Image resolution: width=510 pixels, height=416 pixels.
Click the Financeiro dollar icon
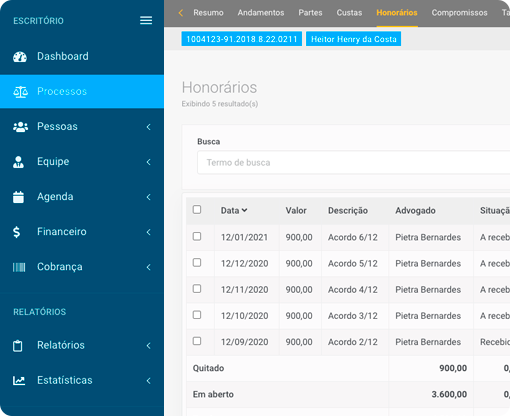[17, 232]
